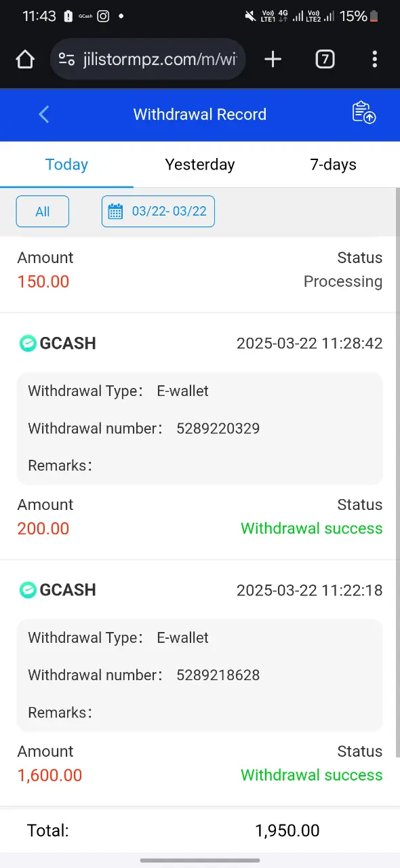Tap GCASH logo on 11:28:42 record
This screenshot has height=868, width=400.
[28, 343]
